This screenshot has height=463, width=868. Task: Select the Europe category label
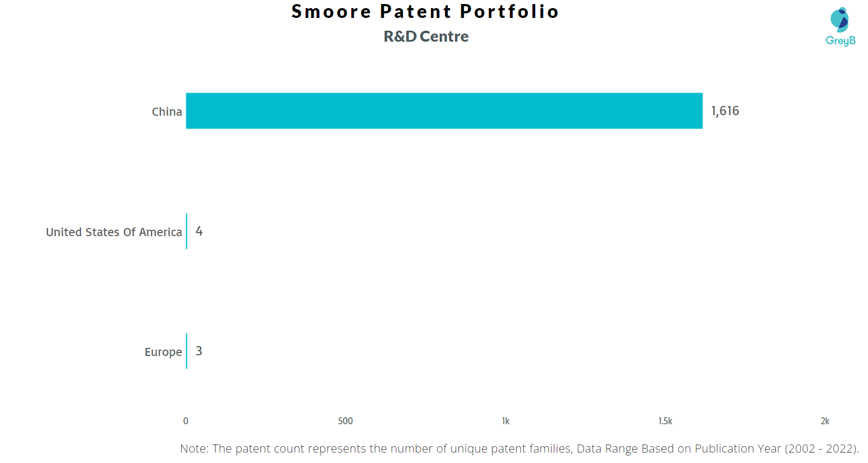tap(163, 352)
